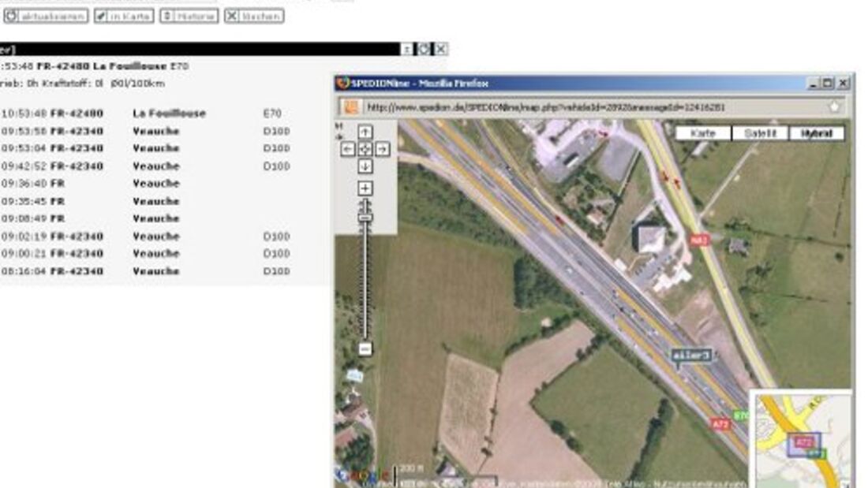The height and width of the screenshot is (488, 868).
Task: Click the 'löschen' delete button
Action: [254, 16]
